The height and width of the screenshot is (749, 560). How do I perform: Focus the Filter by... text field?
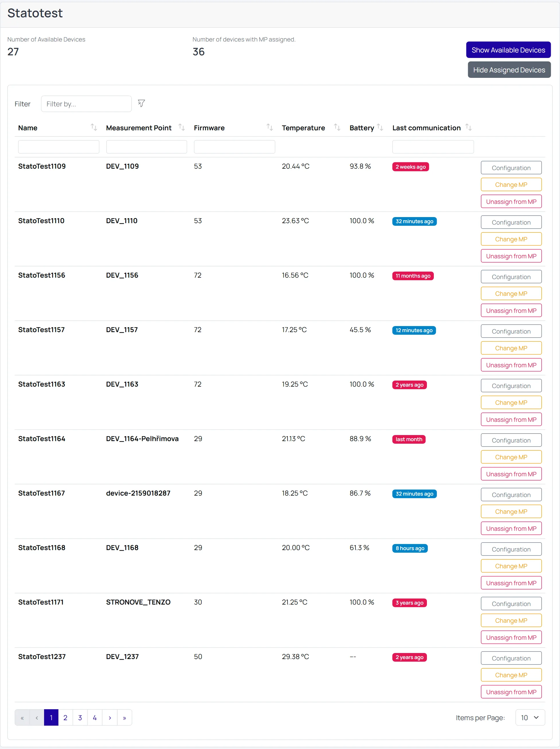(x=86, y=104)
